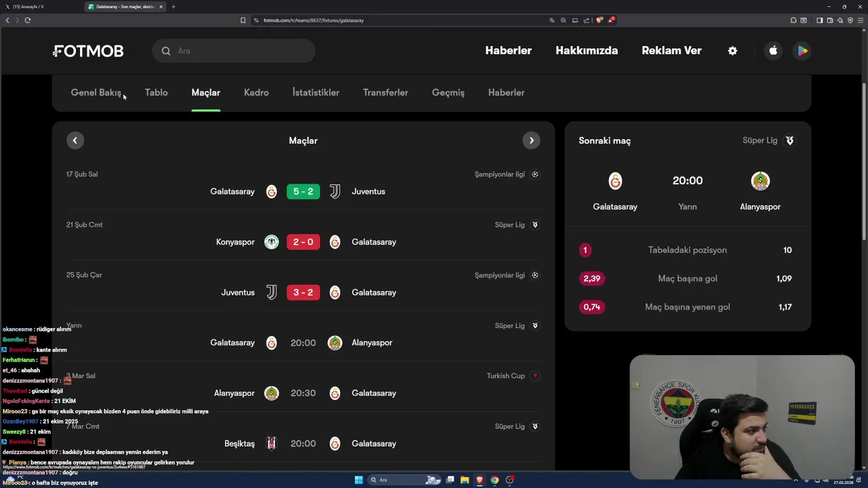Click Süper Lig icon in Sonraki maç card
This screenshot has height=488, width=868.
pyautogui.click(x=789, y=140)
